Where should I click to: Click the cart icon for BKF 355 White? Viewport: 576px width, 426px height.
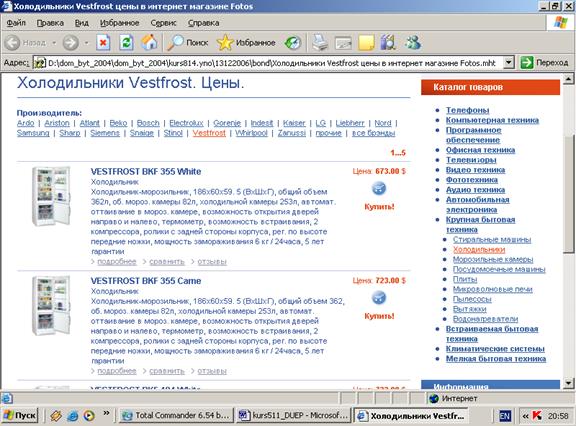coord(379,188)
